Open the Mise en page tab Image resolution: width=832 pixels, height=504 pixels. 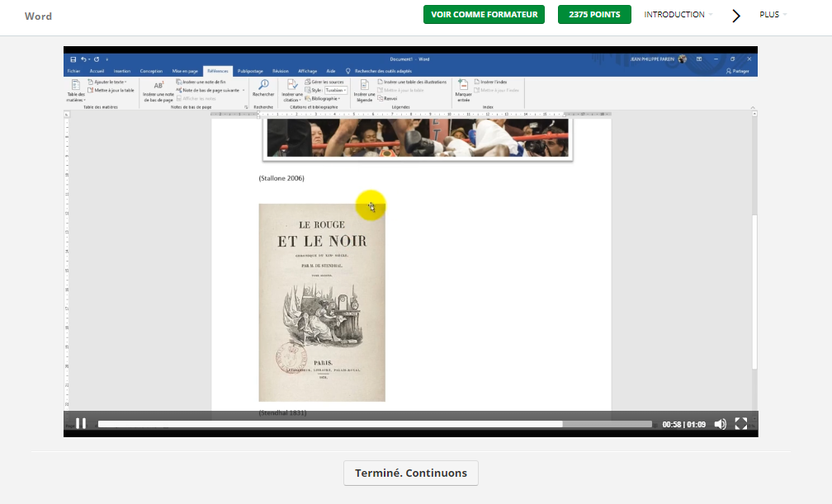click(x=185, y=71)
